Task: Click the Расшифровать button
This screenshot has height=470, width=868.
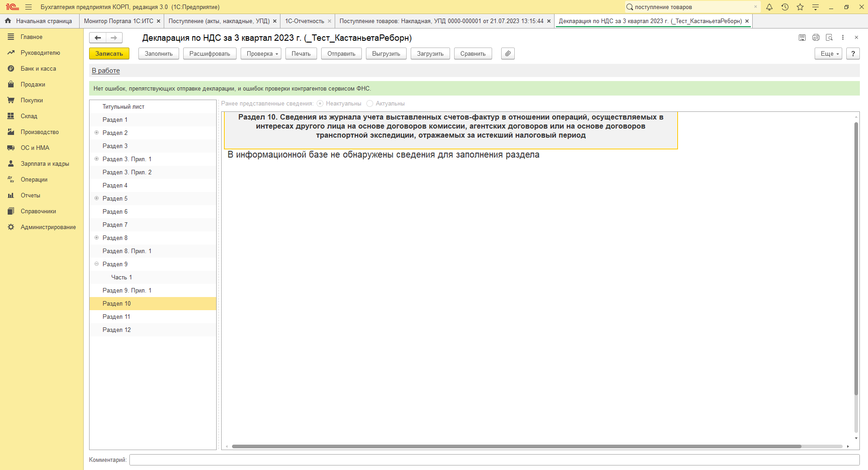Action: coord(210,53)
